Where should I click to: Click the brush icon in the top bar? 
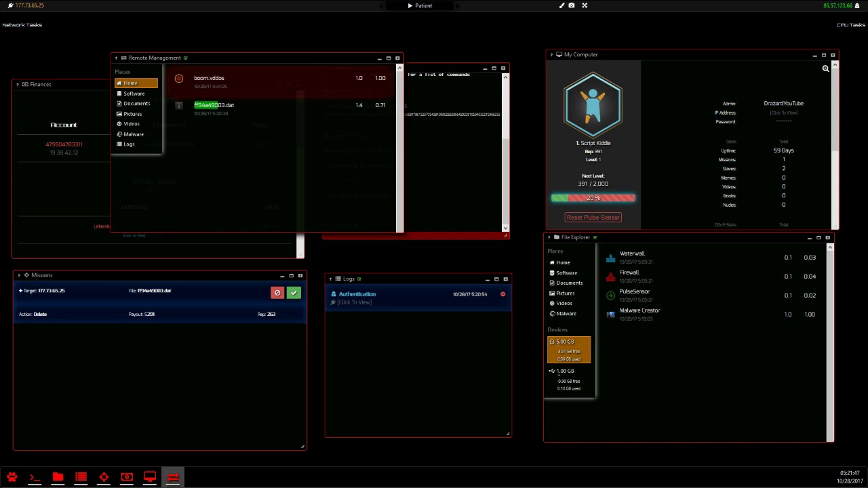pos(561,5)
